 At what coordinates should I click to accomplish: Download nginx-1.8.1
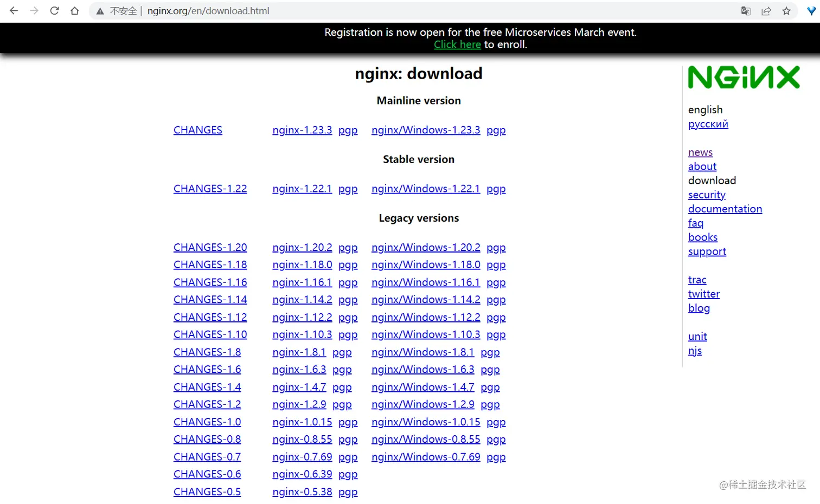coord(299,352)
